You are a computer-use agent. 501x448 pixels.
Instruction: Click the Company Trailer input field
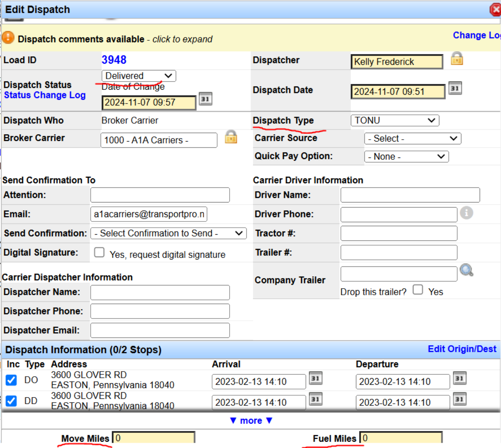coord(399,274)
